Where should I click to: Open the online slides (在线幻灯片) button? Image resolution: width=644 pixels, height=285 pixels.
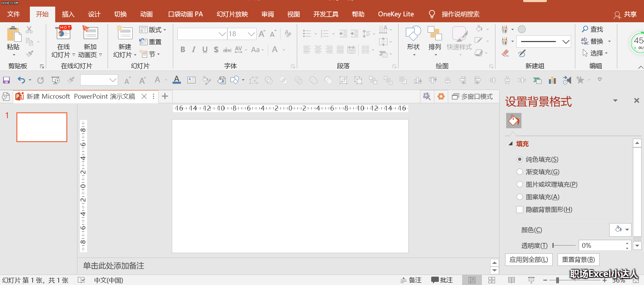point(63,42)
